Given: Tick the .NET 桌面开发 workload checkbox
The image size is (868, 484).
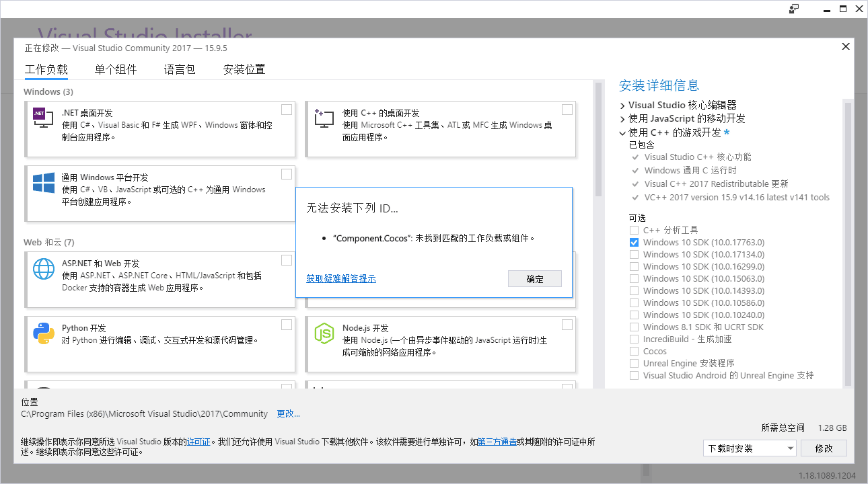Looking at the screenshot, I should [x=287, y=110].
